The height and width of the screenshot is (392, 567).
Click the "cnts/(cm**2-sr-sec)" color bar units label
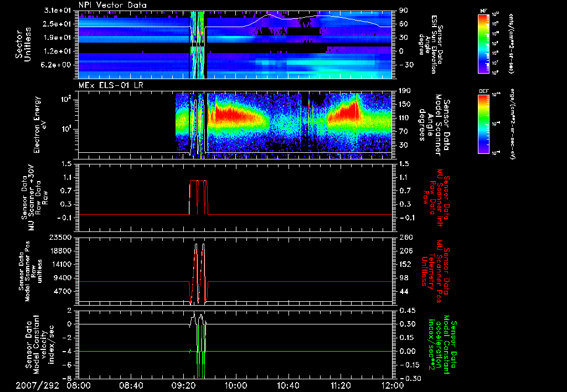[x=511, y=43]
